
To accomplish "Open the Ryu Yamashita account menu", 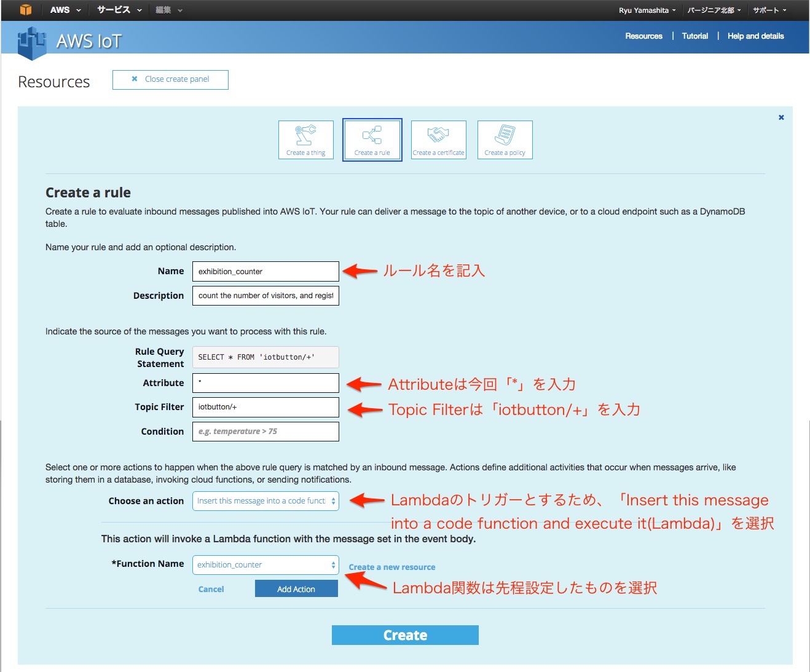I will coord(647,10).
